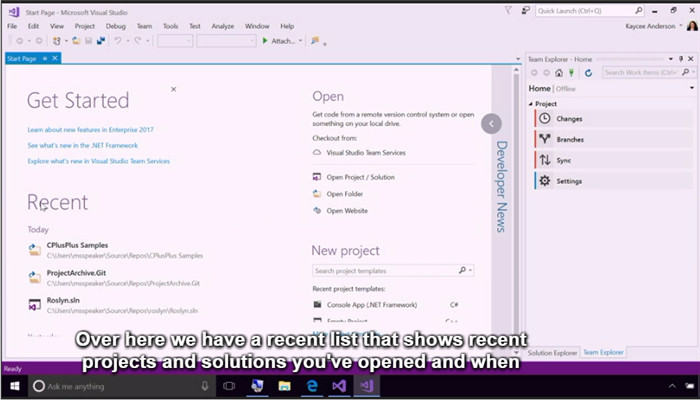
Task: Open recent CPlusPlus Samples project
Action: (116, 250)
